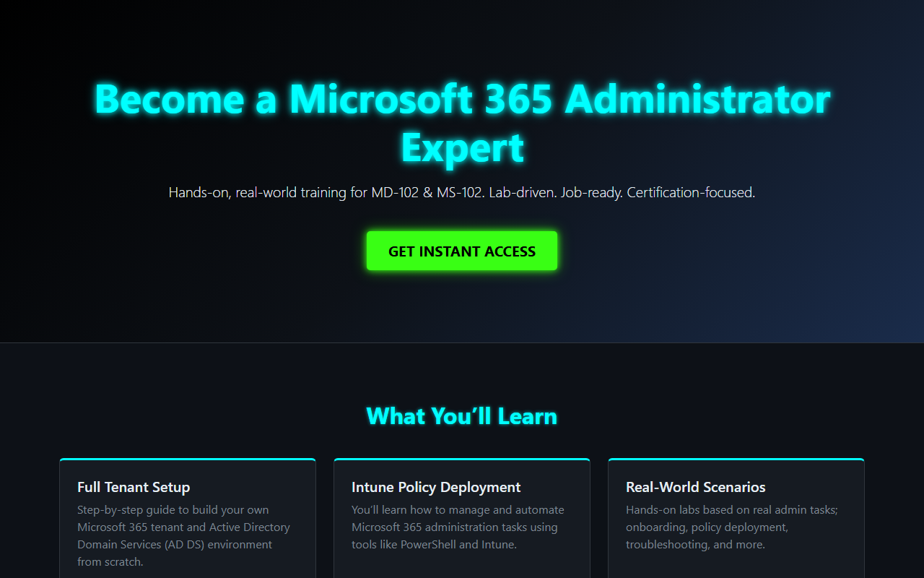Image resolution: width=924 pixels, height=578 pixels.
Task: Click the "What You'll Learn" section heading
Action: tap(462, 416)
